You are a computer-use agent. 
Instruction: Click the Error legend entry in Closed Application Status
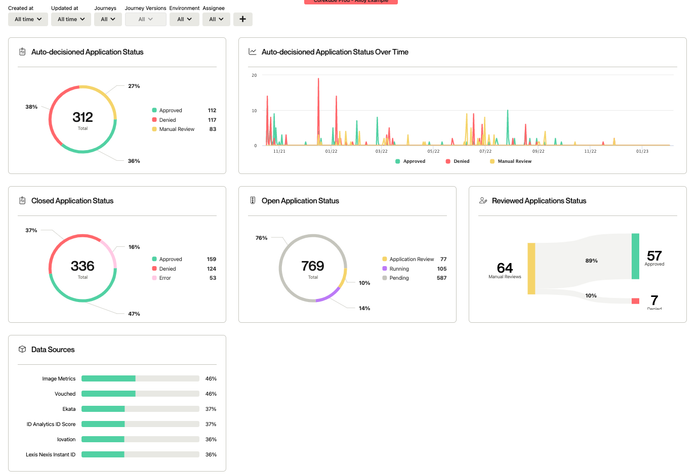[170, 279]
